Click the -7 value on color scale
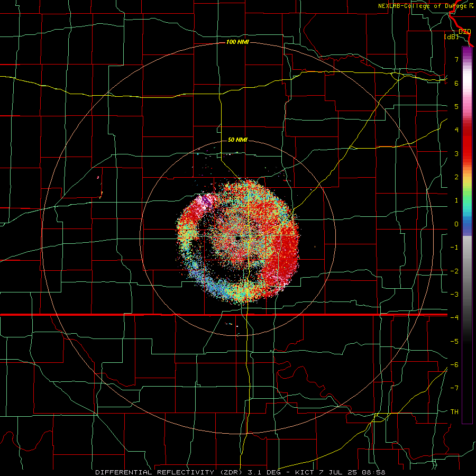This screenshot has width=476, height=476. pyautogui.click(x=454, y=388)
